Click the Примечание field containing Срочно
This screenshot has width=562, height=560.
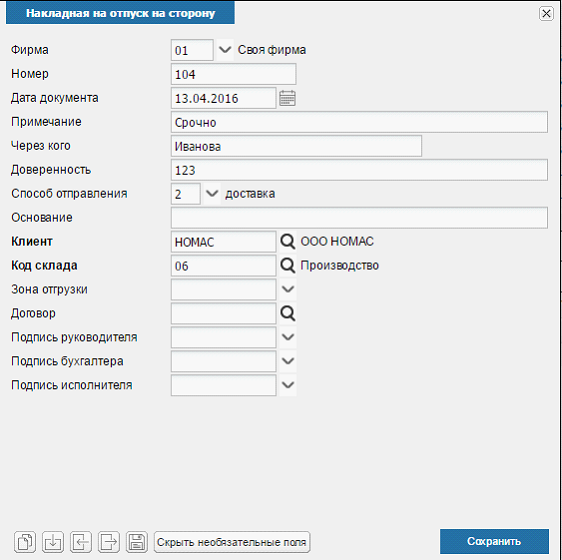(x=359, y=122)
